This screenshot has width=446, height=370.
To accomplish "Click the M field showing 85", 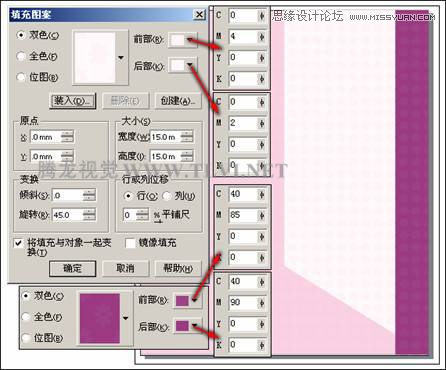I will click(x=243, y=215).
